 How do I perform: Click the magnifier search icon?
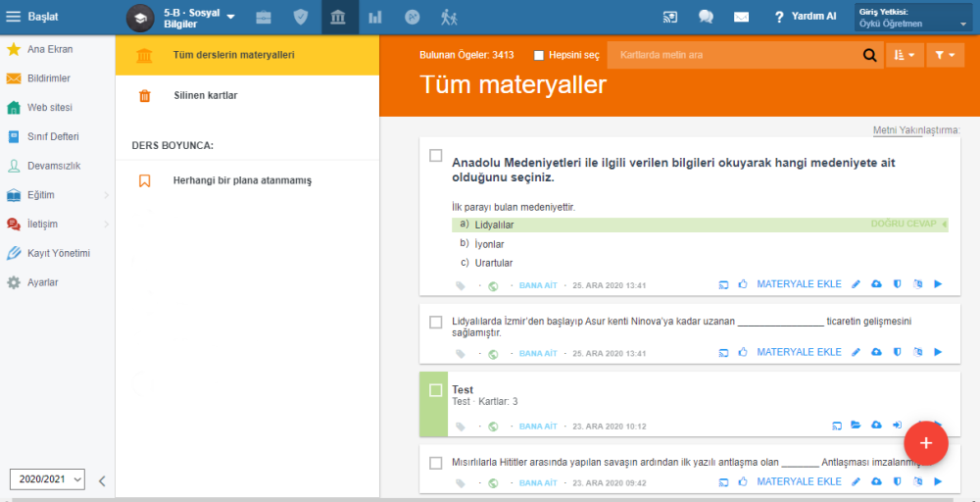pyautogui.click(x=870, y=55)
